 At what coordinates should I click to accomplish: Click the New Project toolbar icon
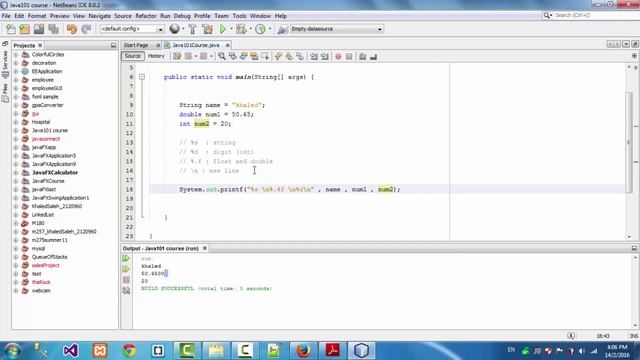24,29
